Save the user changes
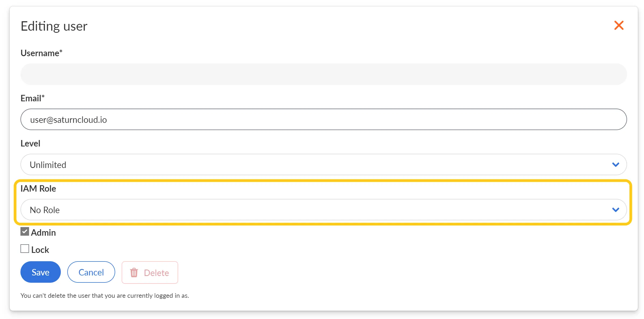Viewport: 644px width, 319px height. click(40, 272)
